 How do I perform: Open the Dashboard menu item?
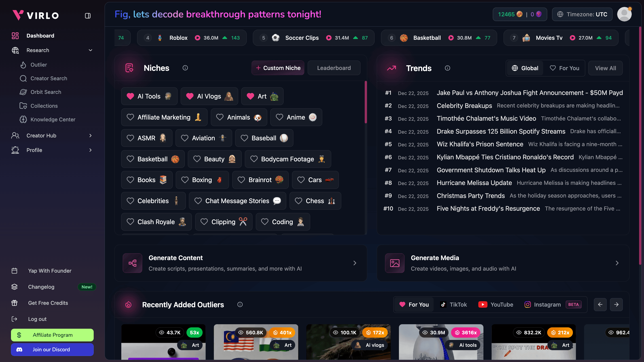point(40,36)
